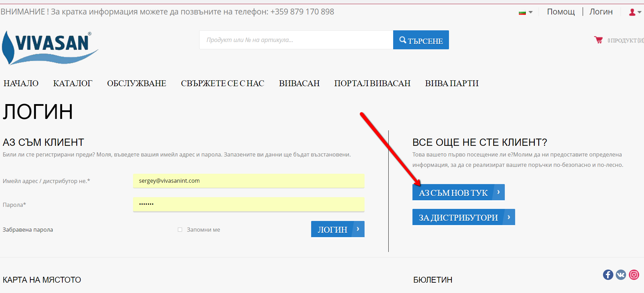
Task: Click the 0 ПРОДУКТ(И) cart text
Action: point(625,40)
